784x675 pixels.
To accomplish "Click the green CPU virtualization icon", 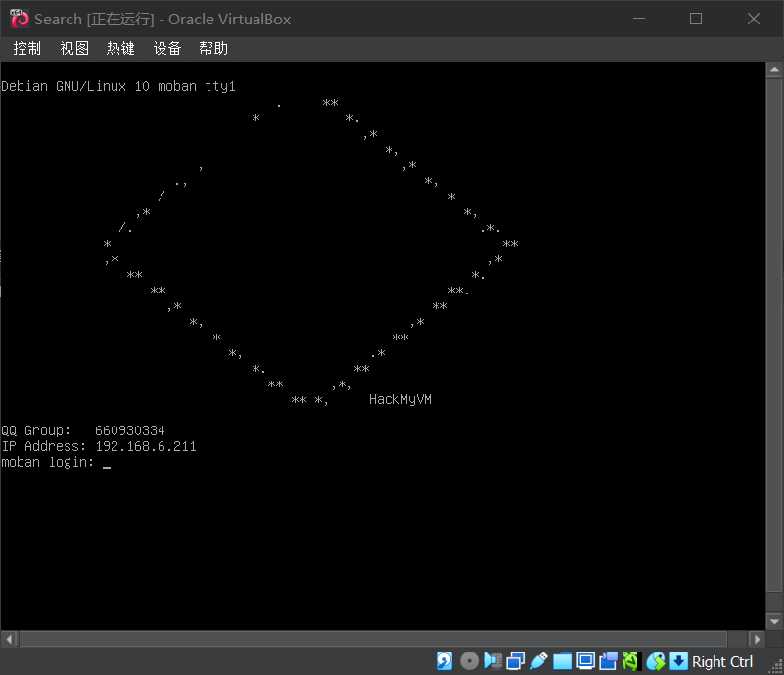I will click(631, 661).
